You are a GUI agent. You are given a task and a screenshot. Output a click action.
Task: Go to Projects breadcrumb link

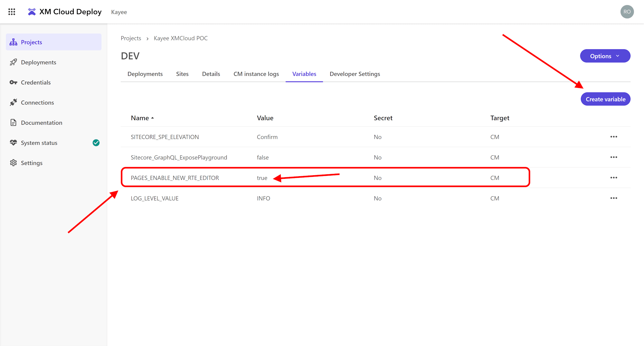click(131, 38)
